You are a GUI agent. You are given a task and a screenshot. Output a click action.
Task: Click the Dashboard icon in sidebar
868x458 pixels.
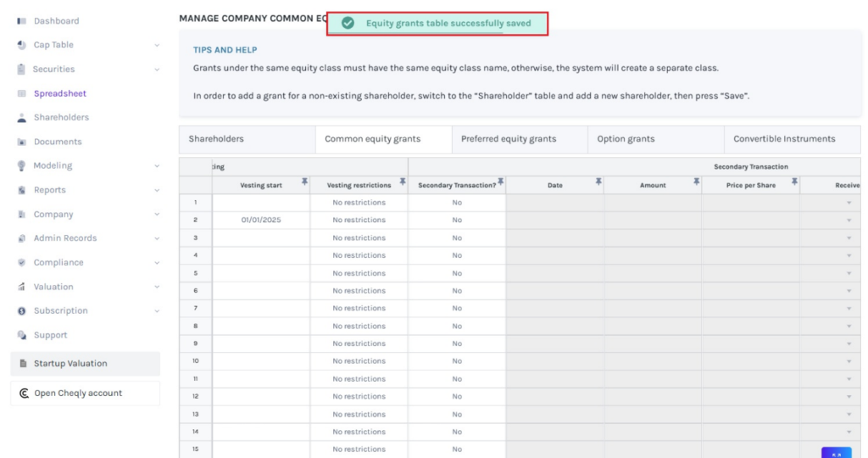coord(22,21)
